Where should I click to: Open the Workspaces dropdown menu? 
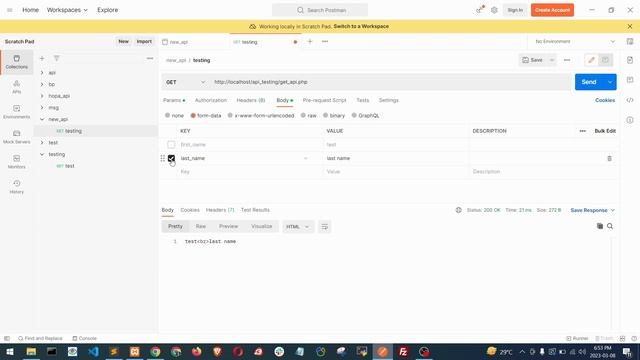click(x=67, y=10)
